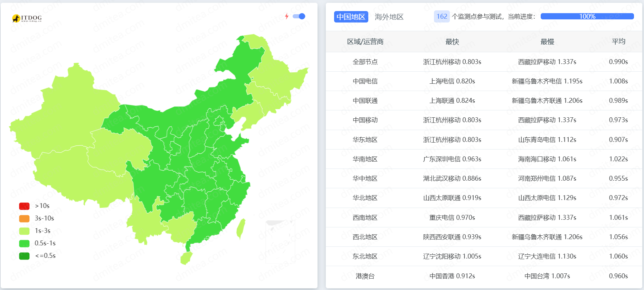The width and height of the screenshot is (644, 290).
Task: Sort by 最快 column header
Action: [x=452, y=42]
